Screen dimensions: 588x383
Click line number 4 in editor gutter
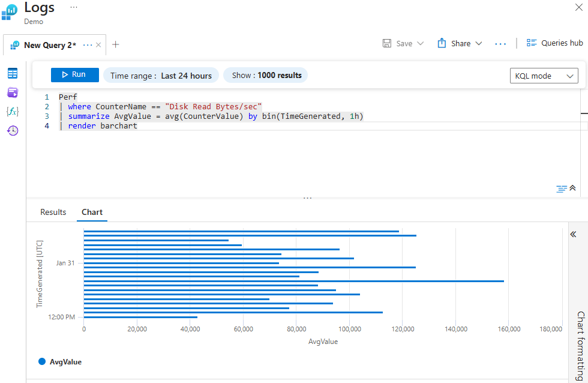(x=47, y=126)
